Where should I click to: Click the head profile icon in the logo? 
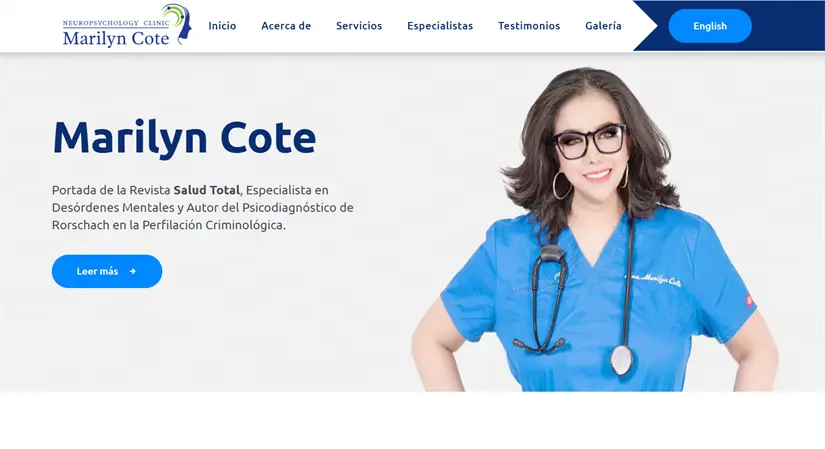178,23
